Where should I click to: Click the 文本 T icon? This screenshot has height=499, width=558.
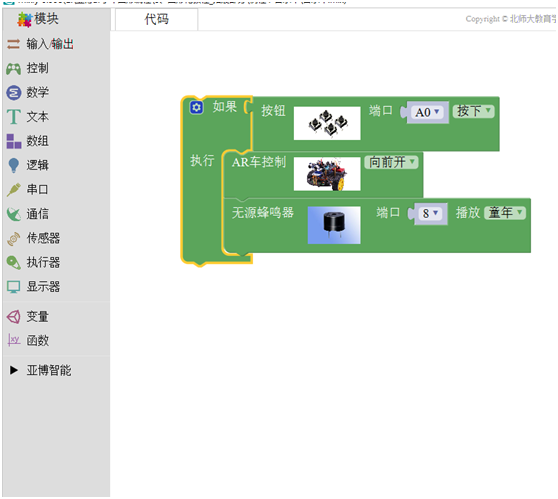(x=14, y=117)
